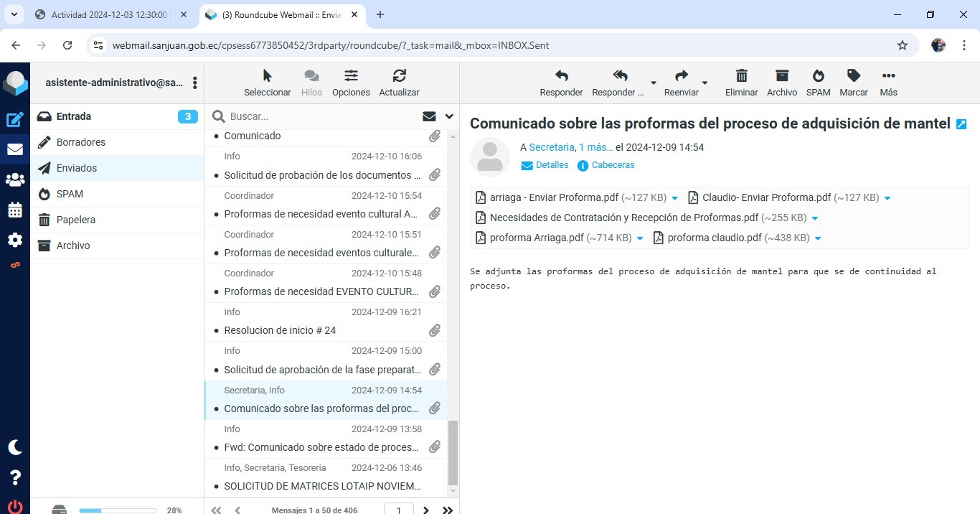Open Settings gear in left sidebar

tap(14, 240)
